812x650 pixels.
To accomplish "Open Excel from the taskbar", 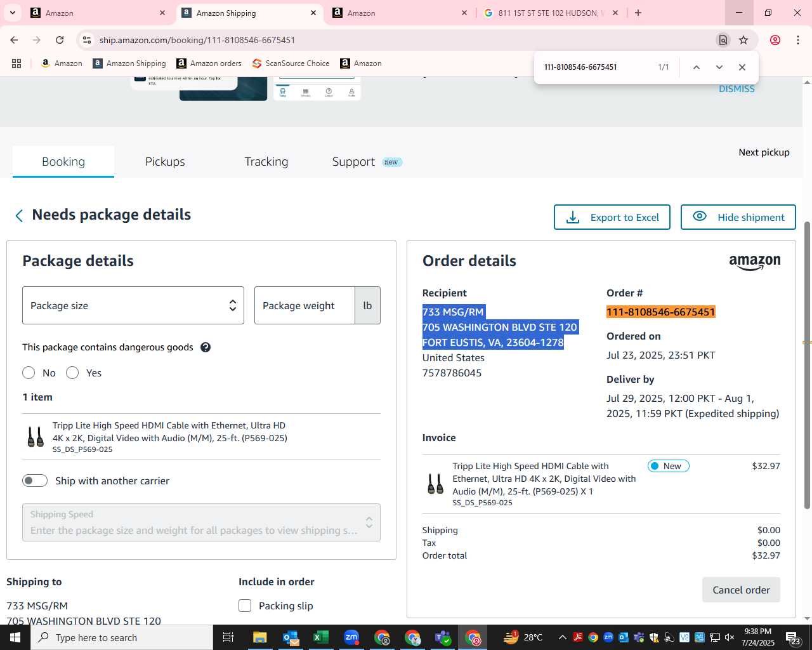I will 321,637.
